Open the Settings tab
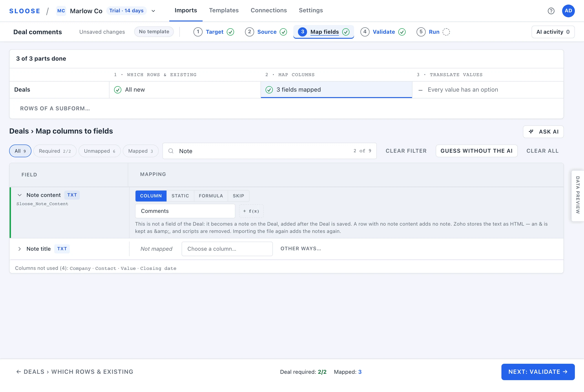This screenshot has width=584, height=392. (x=311, y=10)
